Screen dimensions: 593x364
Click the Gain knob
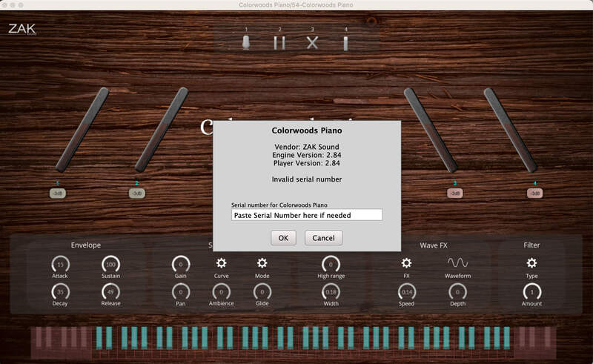(181, 264)
